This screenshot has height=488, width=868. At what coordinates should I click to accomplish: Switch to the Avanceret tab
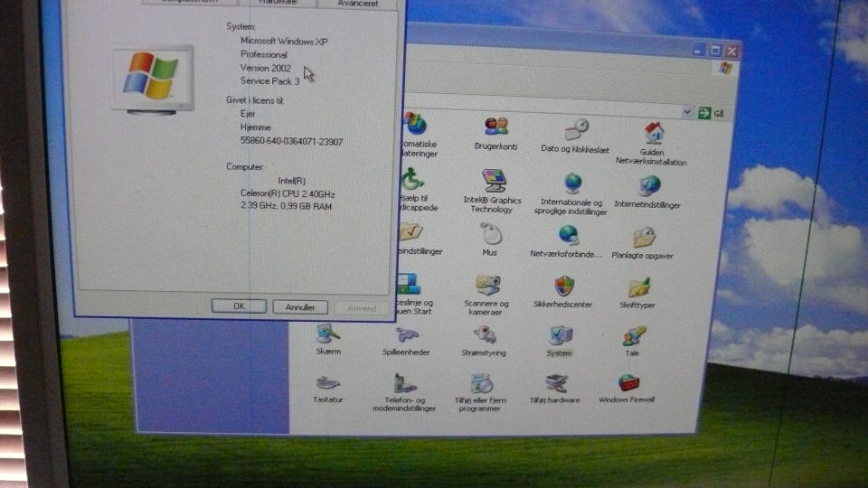tap(358, 4)
